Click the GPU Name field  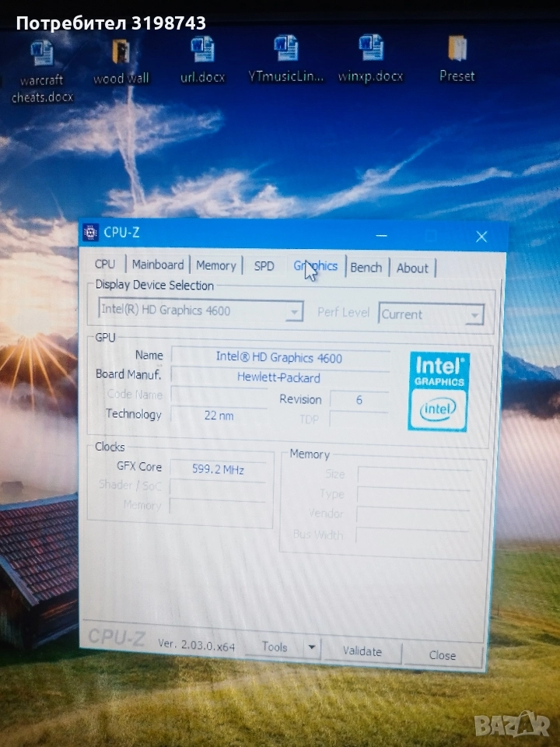pyautogui.click(x=279, y=357)
